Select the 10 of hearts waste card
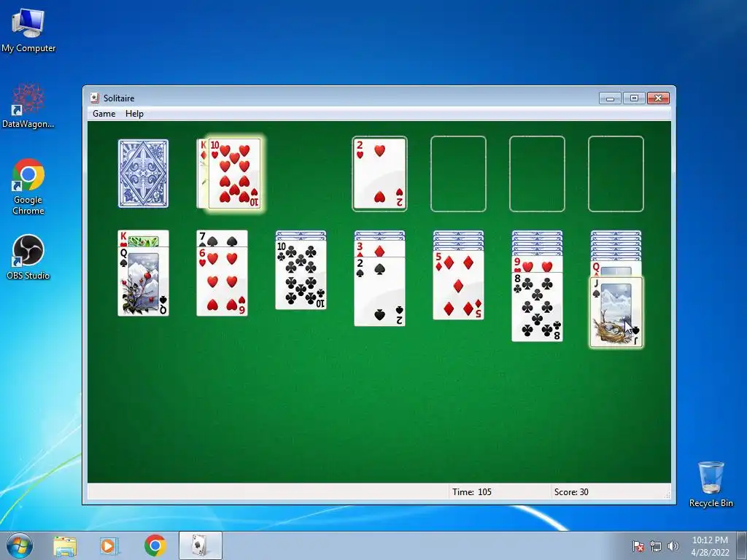Viewport: 747px width, 560px height. (x=235, y=174)
